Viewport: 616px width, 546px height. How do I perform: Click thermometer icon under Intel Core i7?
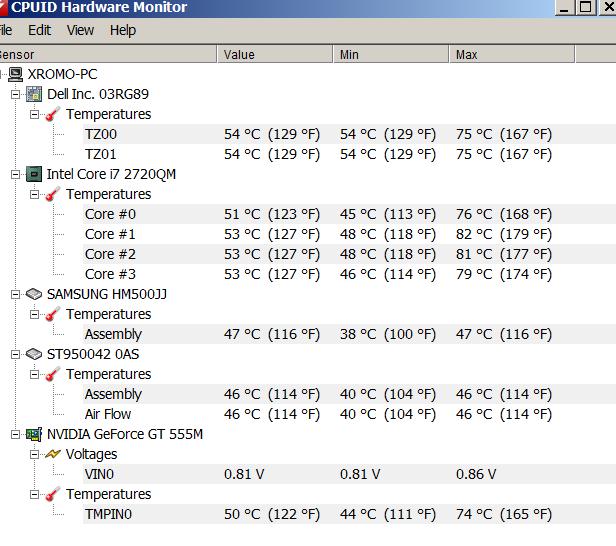click(53, 194)
